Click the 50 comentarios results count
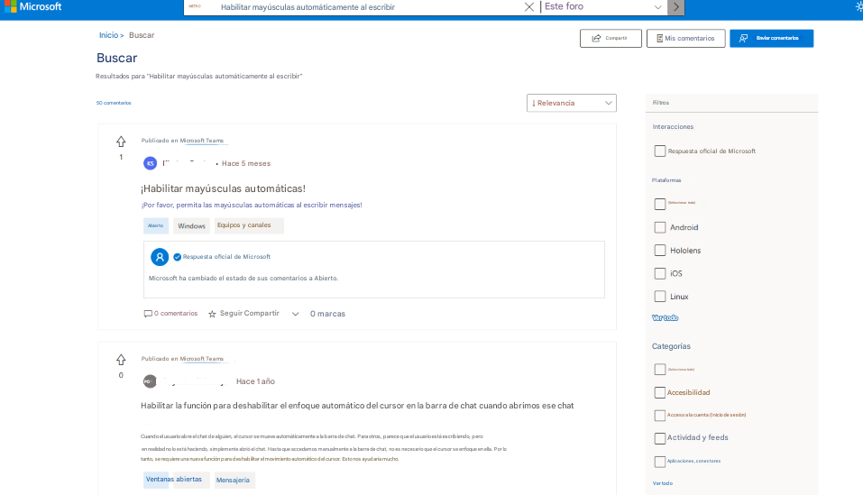Screen dimensions: 863x504 (114, 103)
